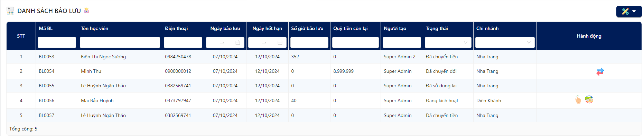The width and height of the screenshot is (644, 136).
Task: Click status Đang kích hoạt
Action: 442,100
